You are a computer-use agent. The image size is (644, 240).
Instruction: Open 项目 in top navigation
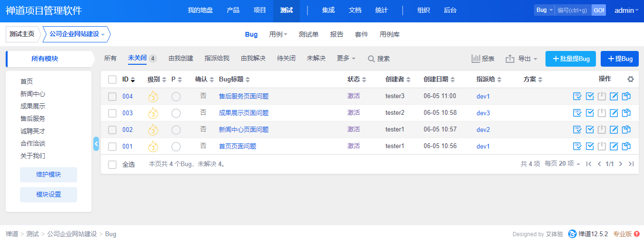pyautogui.click(x=260, y=10)
